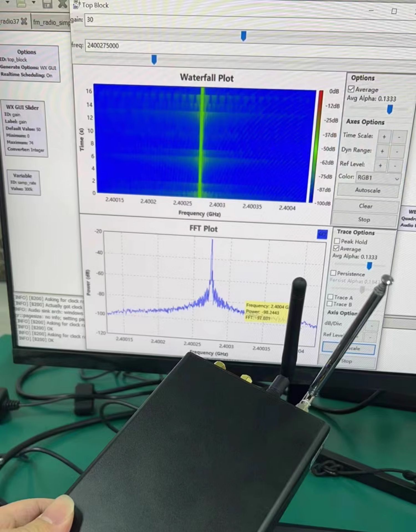Click the waterfall dB color scale bar
This screenshot has height=532, width=416.
click(x=316, y=146)
